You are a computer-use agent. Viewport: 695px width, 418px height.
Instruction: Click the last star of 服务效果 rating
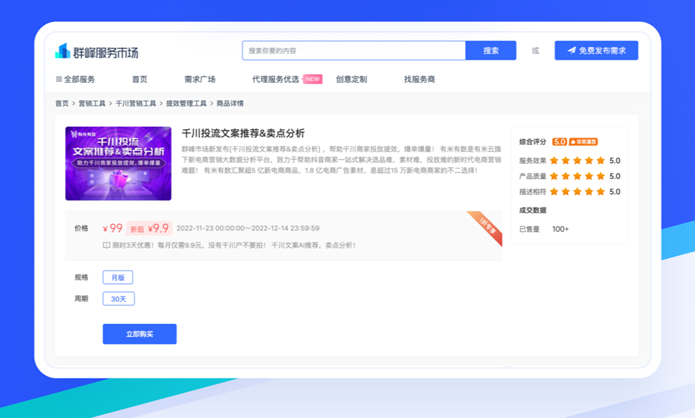point(601,160)
